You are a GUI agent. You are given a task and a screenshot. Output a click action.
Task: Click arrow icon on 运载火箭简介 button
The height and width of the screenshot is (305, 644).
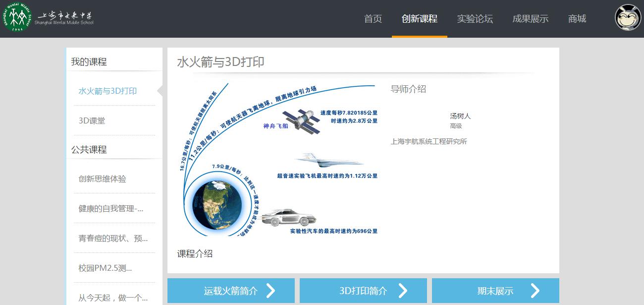[270, 291]
